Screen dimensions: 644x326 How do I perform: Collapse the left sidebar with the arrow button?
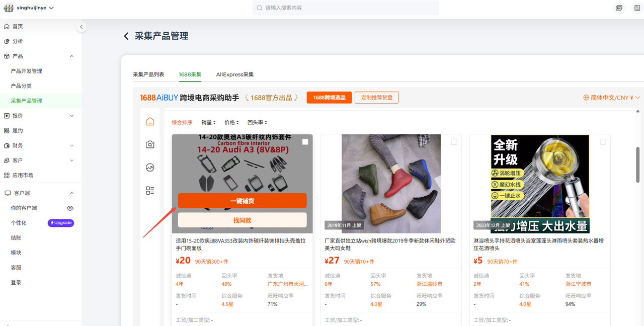82,27
